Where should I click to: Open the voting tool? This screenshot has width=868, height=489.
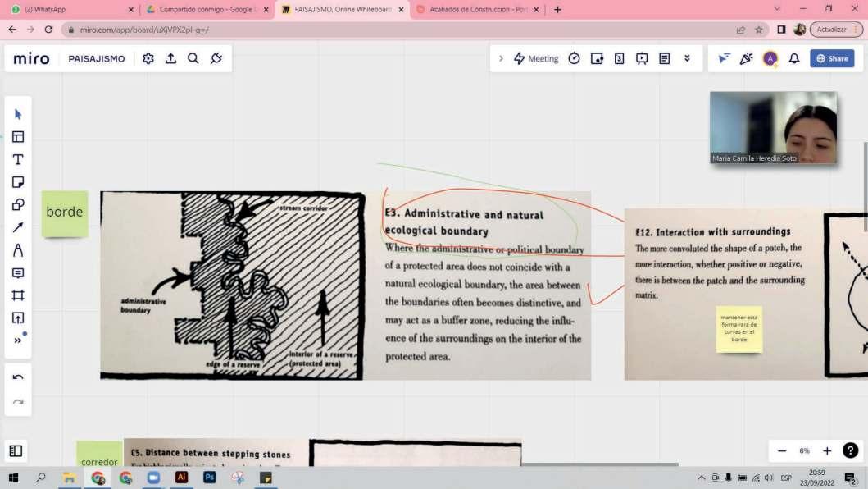[x=597, y=59]
